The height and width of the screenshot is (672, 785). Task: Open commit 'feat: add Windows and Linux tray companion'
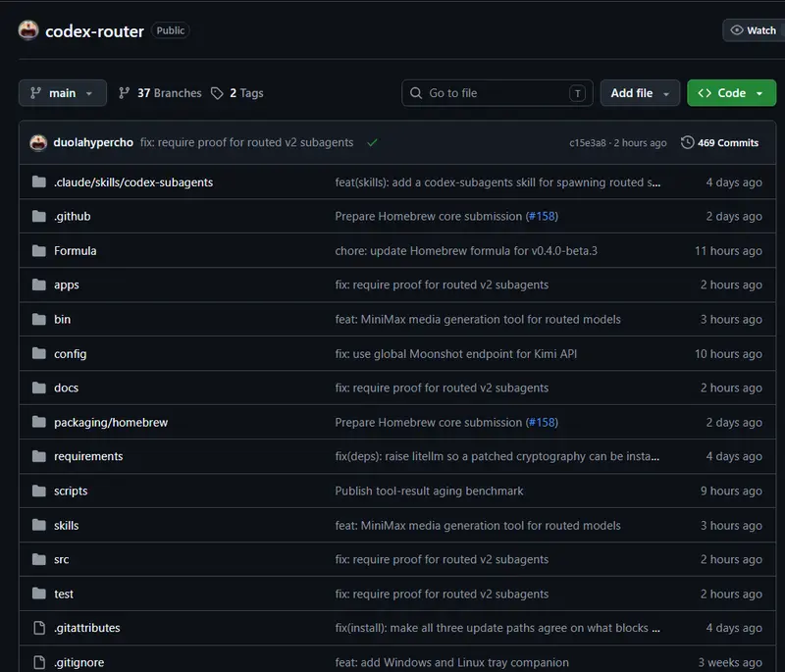coord(451,662)
